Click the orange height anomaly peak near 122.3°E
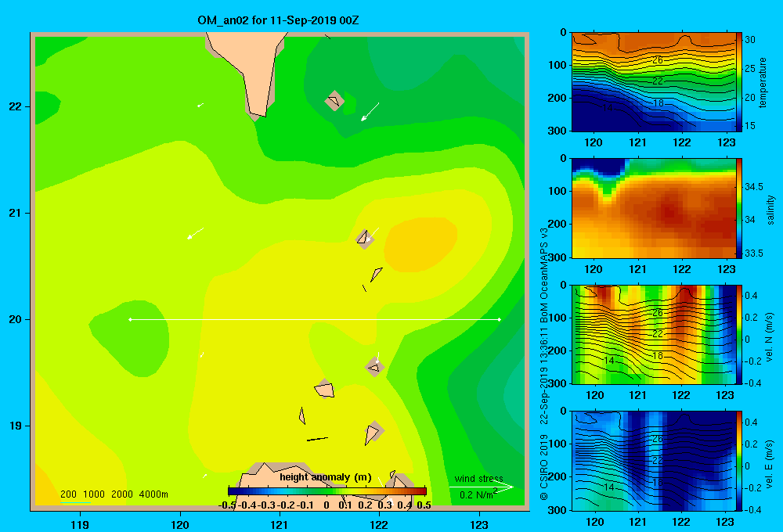Image resolution: width=783 pixels, height=532 pixels. 420,245
